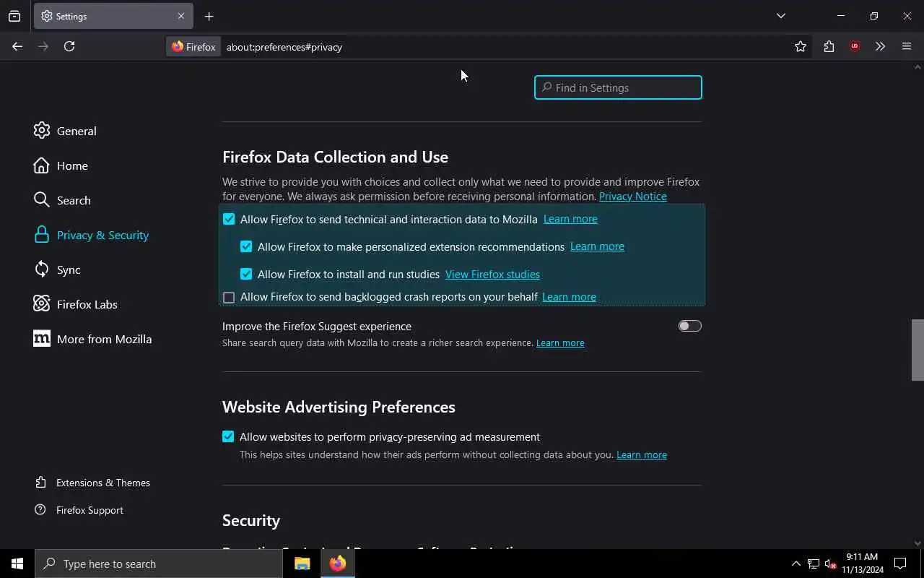The height and width of the screenshot is (578, 924).
Task: Uncheck privacy-preserving ad measurement checkbox
Action: tap(228, 436)
